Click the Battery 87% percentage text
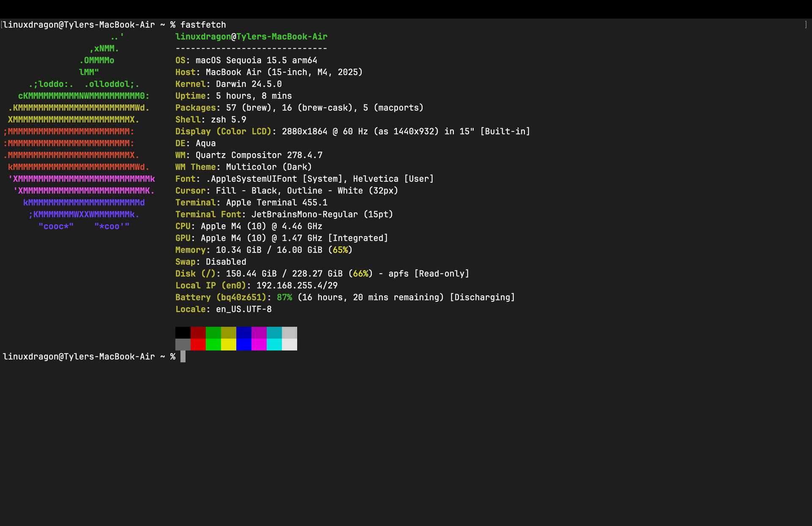This screenshot has height=526, width=812. pyautogui.click(x=284, y=297)
